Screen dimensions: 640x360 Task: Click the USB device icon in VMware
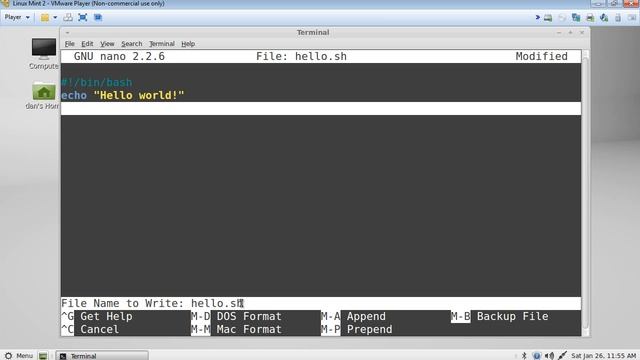click(x=618, y=18)
